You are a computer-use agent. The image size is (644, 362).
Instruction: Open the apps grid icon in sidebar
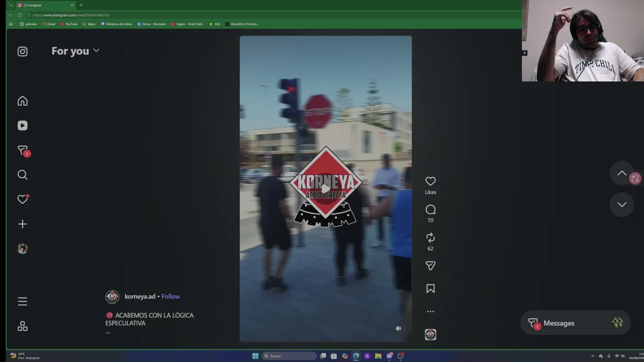[23, 326]
